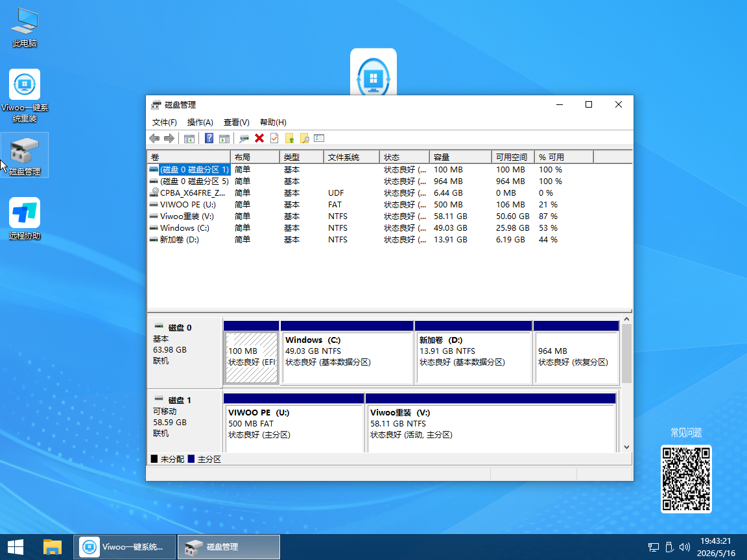The width and height of the screenshot is (747, 560).
Task: Click the scroll down arrow of disk pane
Action: 626,447
